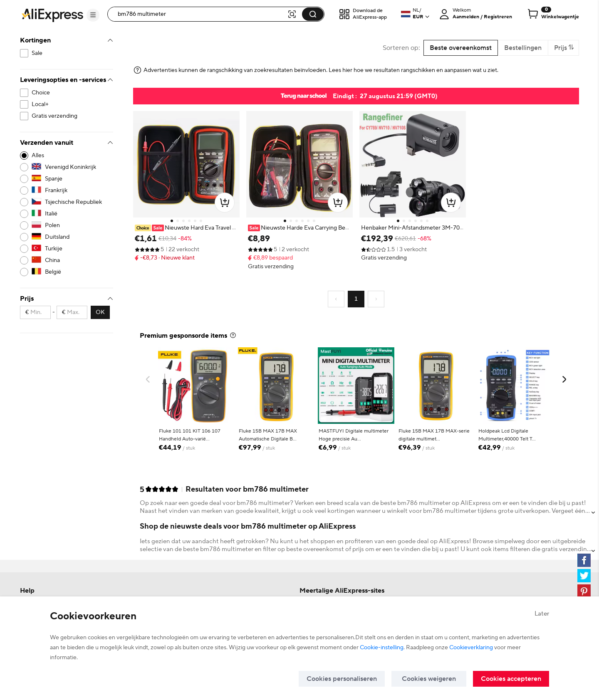Viewport: 599px width, 700px height.
Task: Enable the Sale discount checkbox
Action: pyautogui.click(x=24, y=53)
